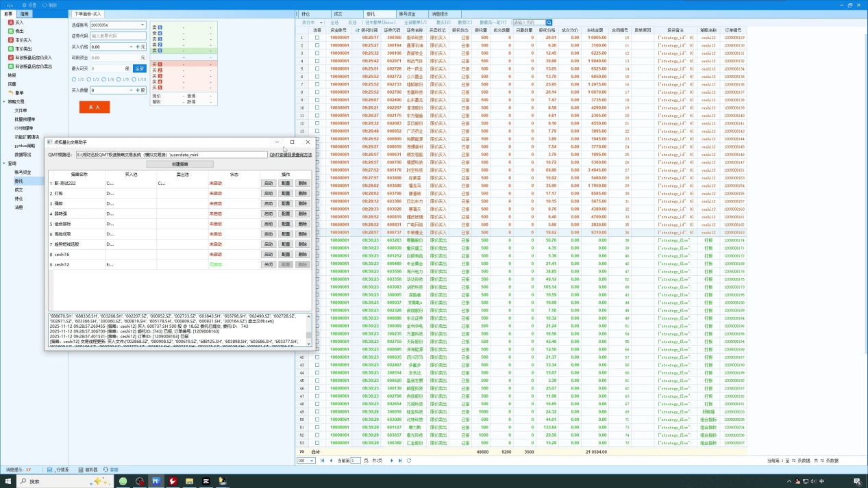Click the 证券代码 stock code input field
This screenshot has height=488, width=868.
pyautogui.click(x=118, y=36)
